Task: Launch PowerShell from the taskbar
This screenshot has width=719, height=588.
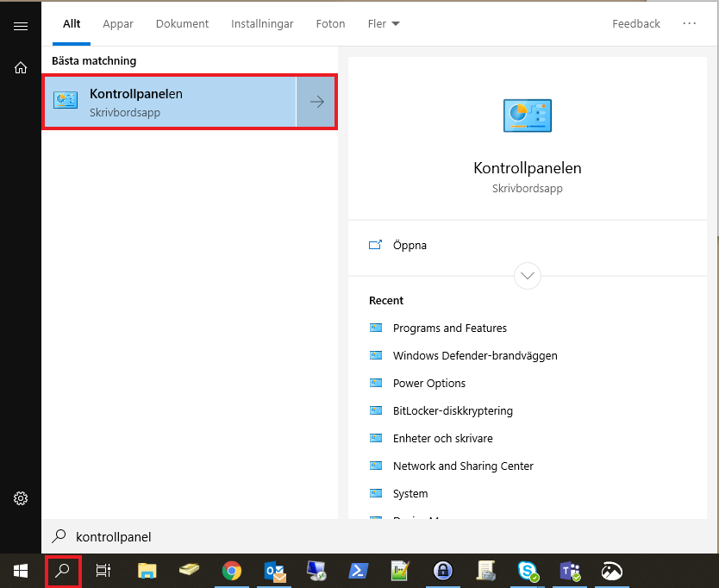Action: pos(358,571)
